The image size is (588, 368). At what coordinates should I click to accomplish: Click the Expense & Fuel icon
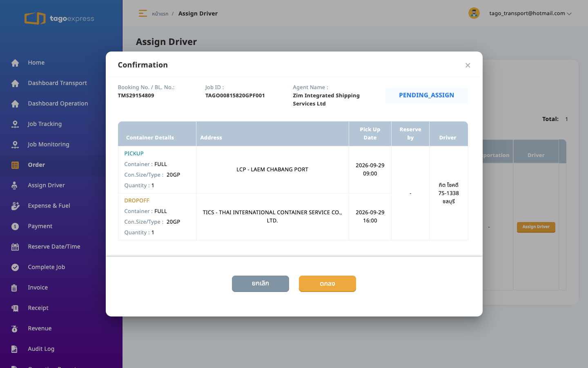click(15, 206)
